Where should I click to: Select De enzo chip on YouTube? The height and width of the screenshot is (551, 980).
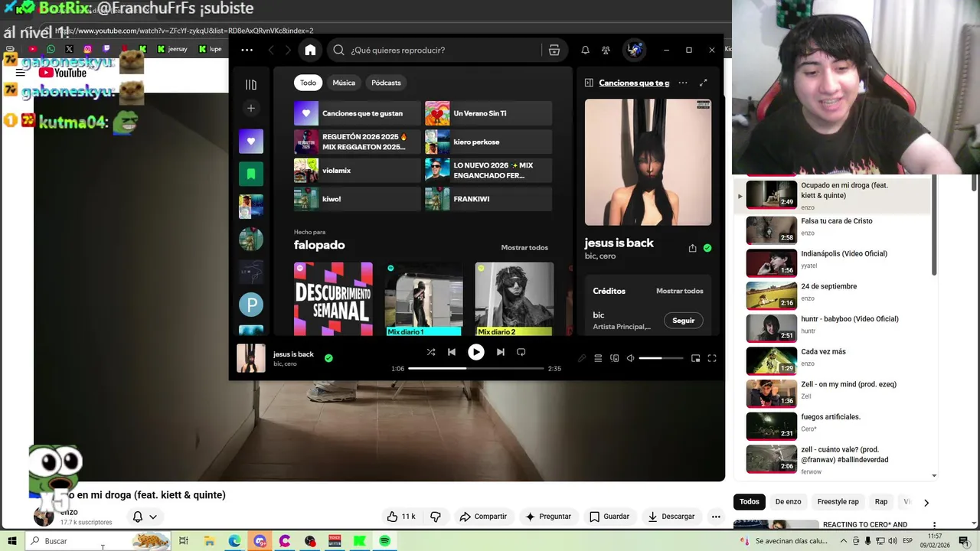pyautogui.click(x=788, y=502)
